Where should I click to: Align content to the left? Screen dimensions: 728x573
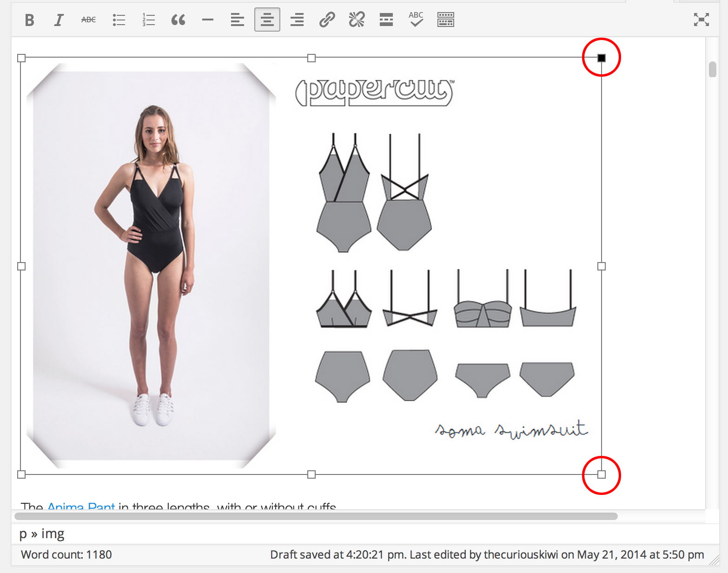point(238,20)
